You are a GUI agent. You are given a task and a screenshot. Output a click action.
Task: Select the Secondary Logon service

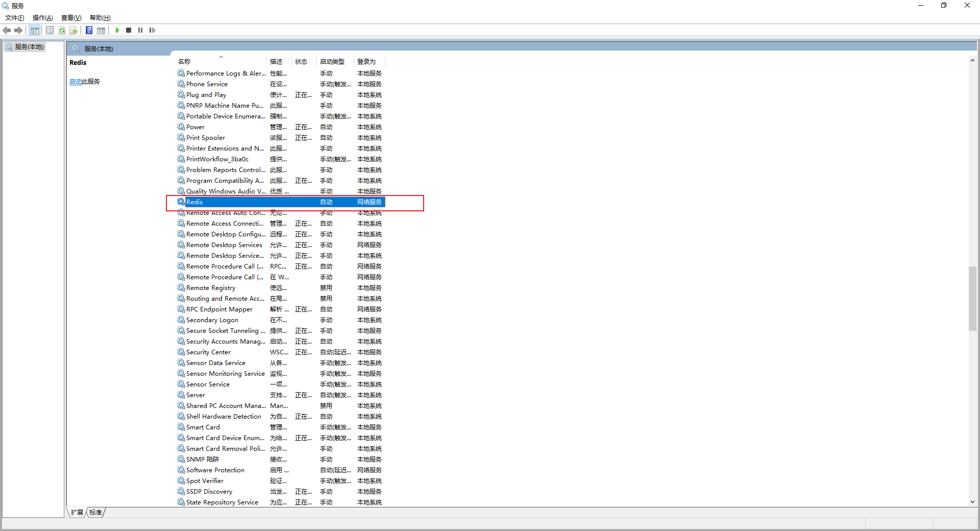pos(281,320)
